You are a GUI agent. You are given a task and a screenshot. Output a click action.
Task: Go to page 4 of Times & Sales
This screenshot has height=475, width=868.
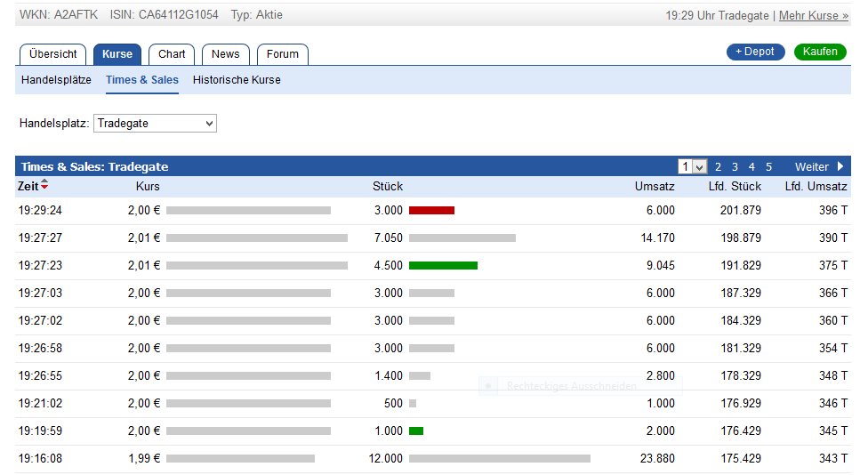(x=751, y=166)
